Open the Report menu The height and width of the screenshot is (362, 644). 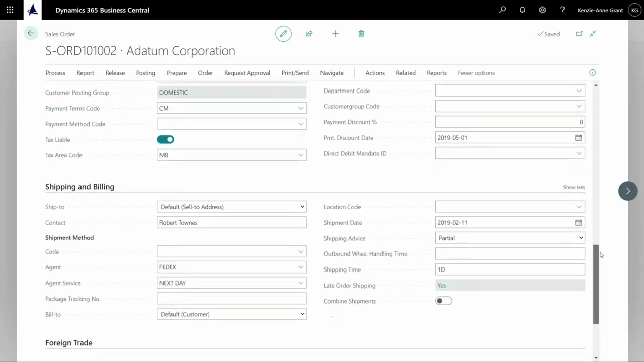[85, 73]
